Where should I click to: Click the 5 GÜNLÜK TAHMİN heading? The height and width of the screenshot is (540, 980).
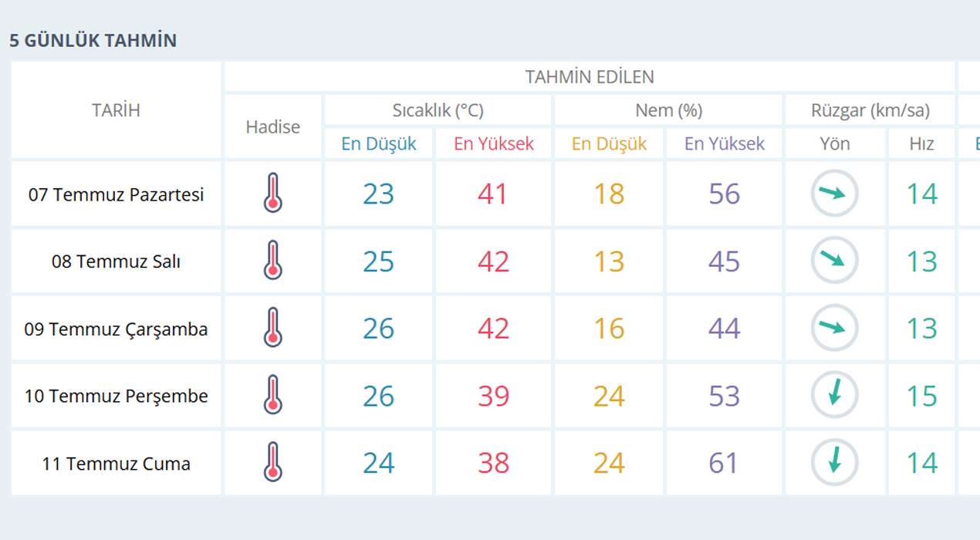93,40
